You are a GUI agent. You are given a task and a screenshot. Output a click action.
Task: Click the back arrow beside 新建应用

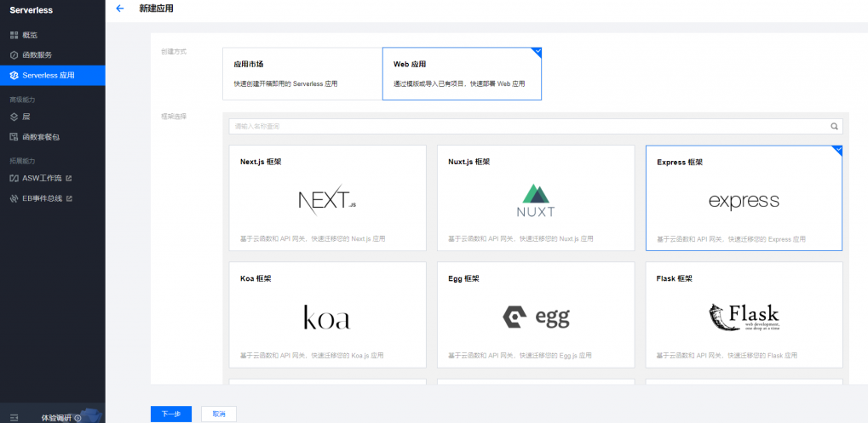[x=119, y=9]
